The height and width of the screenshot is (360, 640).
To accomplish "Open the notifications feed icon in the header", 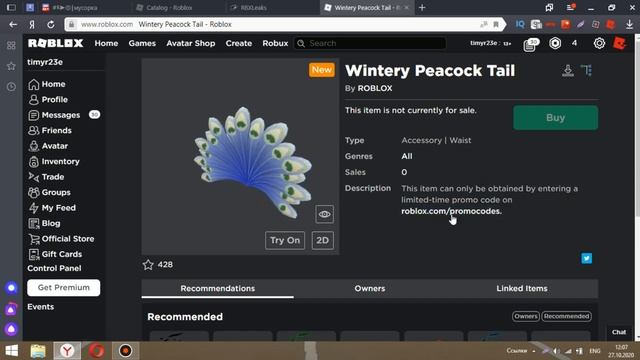I will pyautogui.click(x=530, y=44).
